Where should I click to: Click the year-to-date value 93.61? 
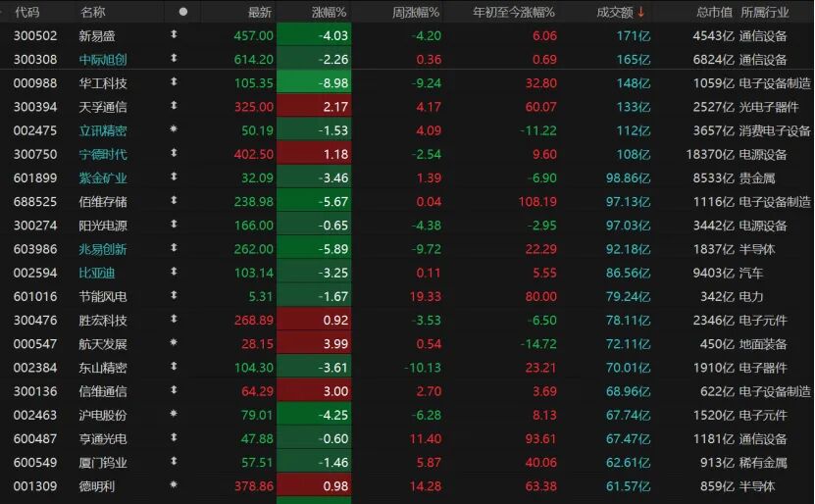[x=540, y=439]
